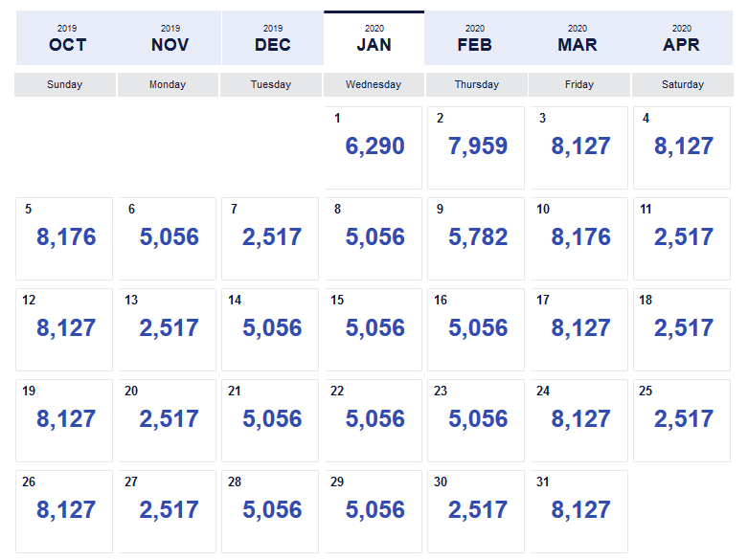Click January 9 with 5,782 price
Viewport: 748px width, 560px height.
[x=476, y=238]
